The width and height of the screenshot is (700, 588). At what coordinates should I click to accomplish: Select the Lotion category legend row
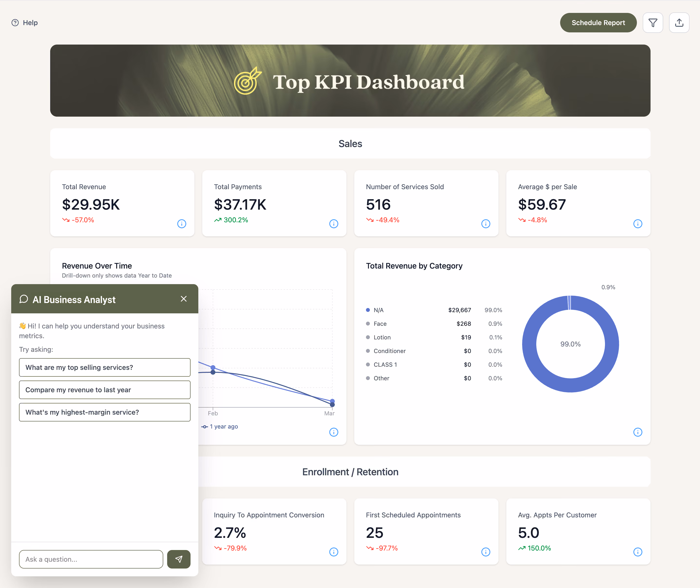click(x=434, y=337)
